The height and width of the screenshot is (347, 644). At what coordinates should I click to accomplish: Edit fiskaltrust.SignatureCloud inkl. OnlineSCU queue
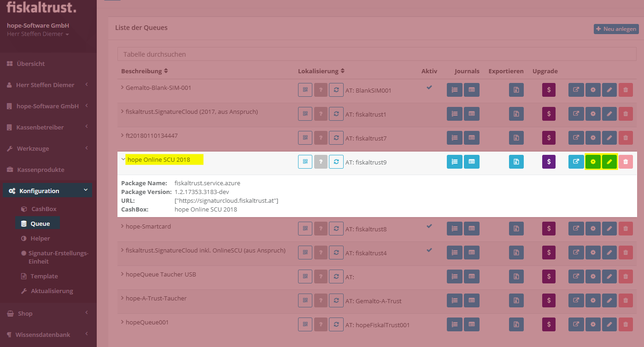tap(609, 253)
